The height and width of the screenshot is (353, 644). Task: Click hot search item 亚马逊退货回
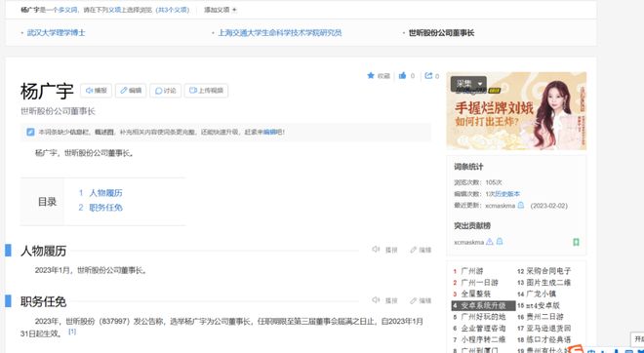(548, 329)
